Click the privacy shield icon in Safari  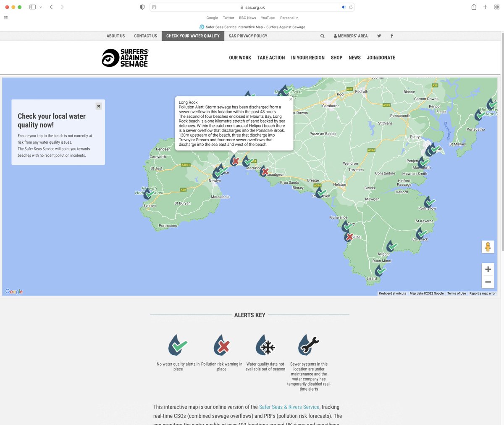click(142, 7)
